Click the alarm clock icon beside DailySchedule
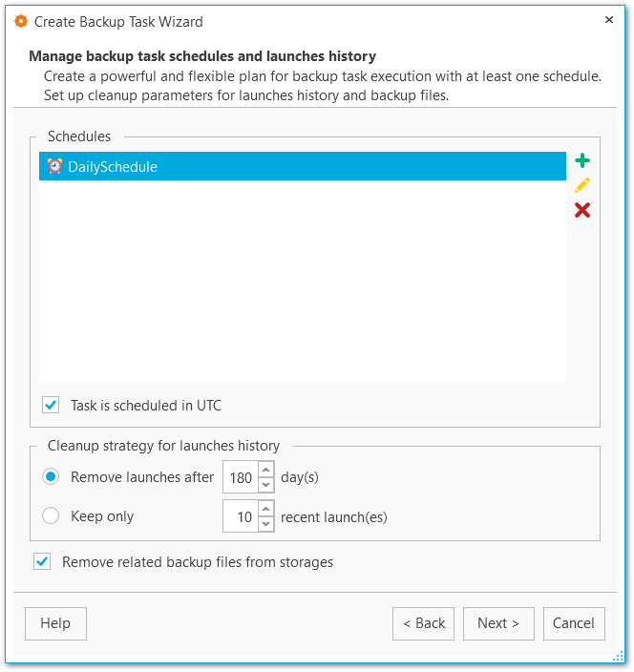This screenshot has width=634, height=672. (54, 166)
